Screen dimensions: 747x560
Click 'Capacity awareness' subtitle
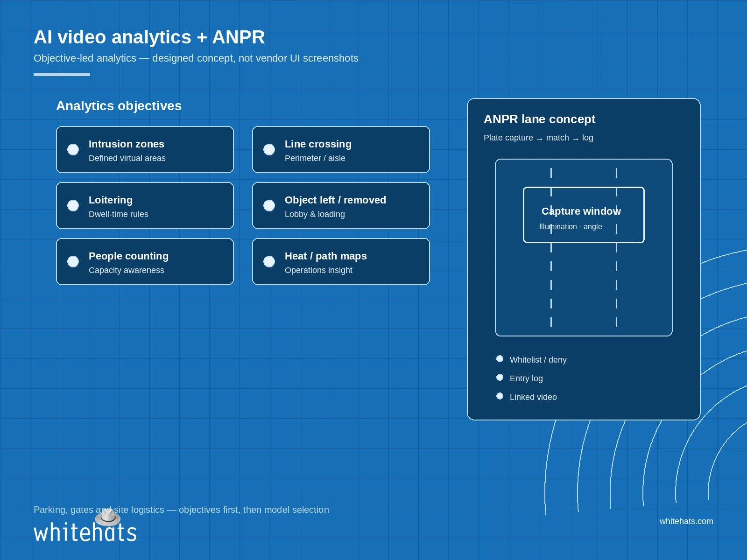[127, 270]
